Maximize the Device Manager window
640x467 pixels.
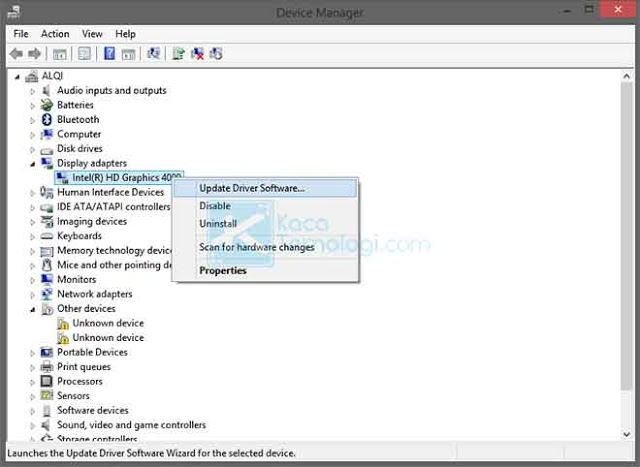click(589, 9)
